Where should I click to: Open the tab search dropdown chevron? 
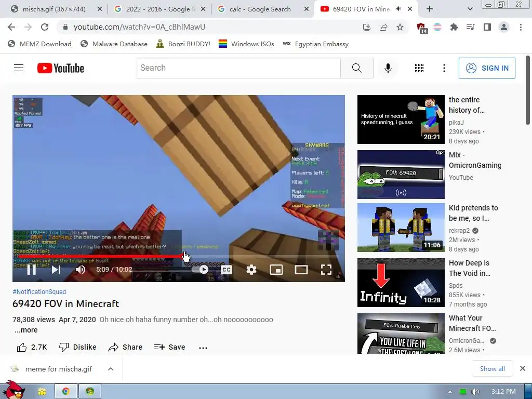[470, 9]
